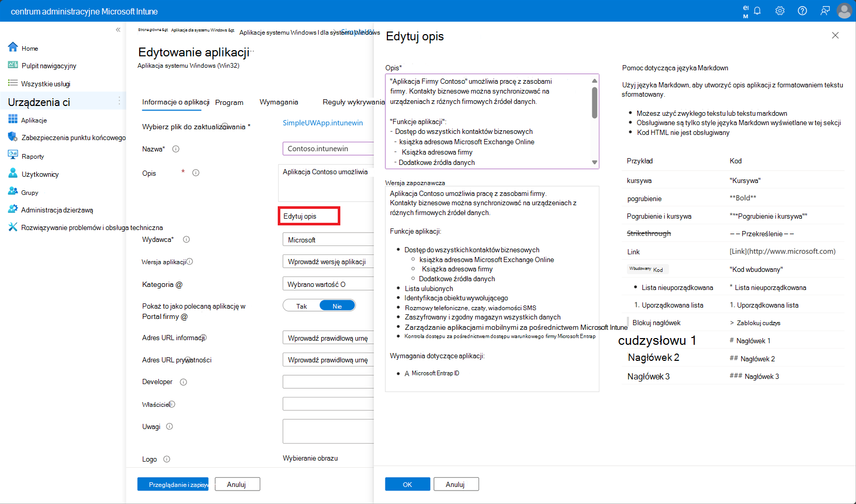Click the Nazwa input field
The image size is (856, 504).
(328, 148)
